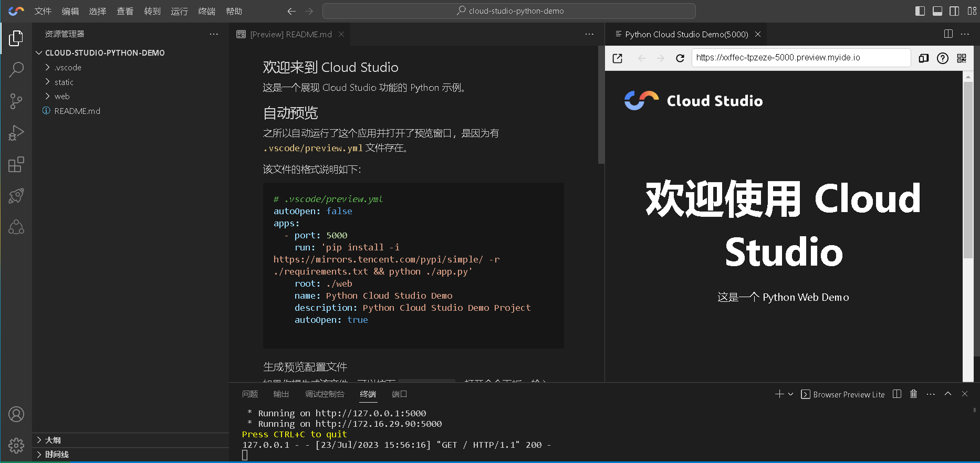The width and height of the screenshot is (980, 463).
Task: Select the Python Cloud Studio Demo(5000) tab
Action: pyautogui.click(x=686, y=34)
